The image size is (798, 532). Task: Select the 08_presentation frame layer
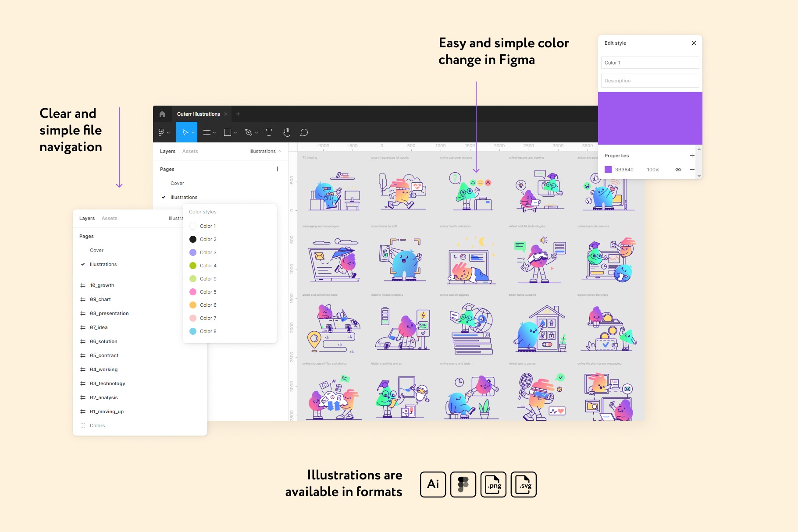click(109, 313)
